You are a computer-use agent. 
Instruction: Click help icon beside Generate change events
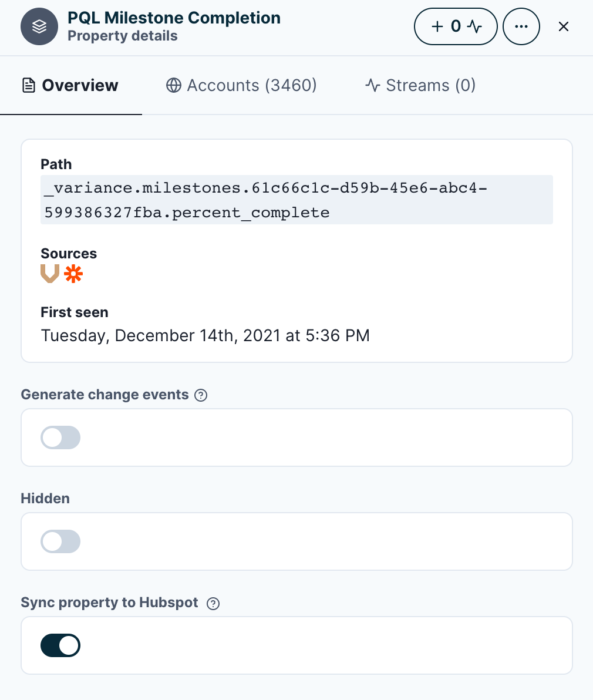[x=201, y=395]
